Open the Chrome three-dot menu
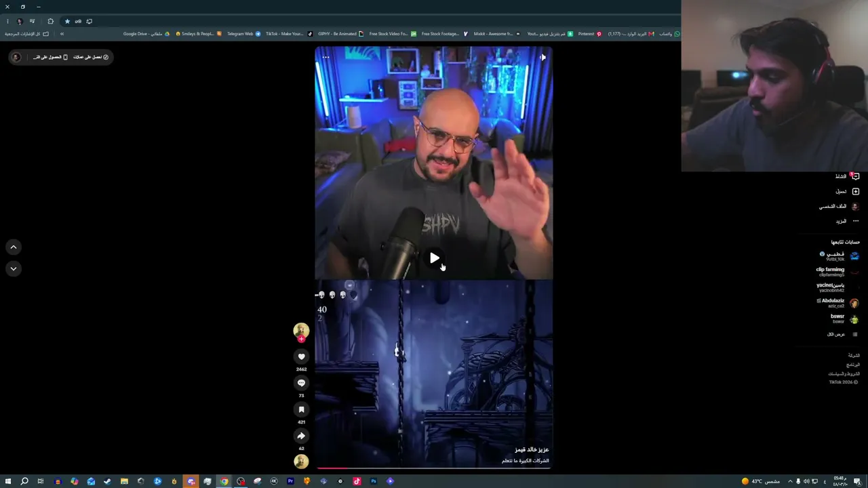 pyautogui.click(x=7, y=21)
